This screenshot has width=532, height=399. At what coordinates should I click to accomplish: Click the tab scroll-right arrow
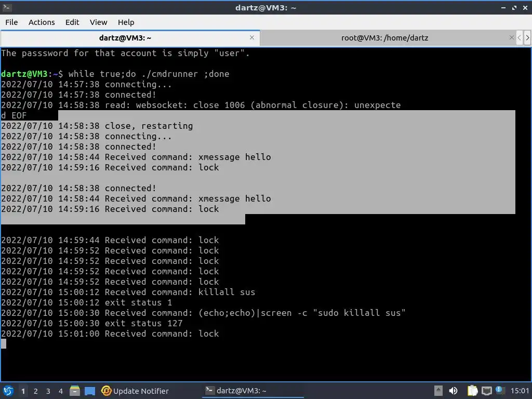click(527, 37)
